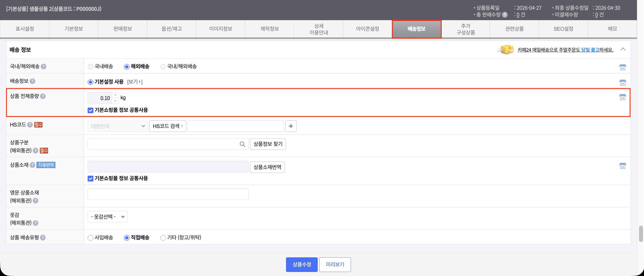Click shop icon at right of 배송정보 row
644x276 pixels.
(623, 82)
